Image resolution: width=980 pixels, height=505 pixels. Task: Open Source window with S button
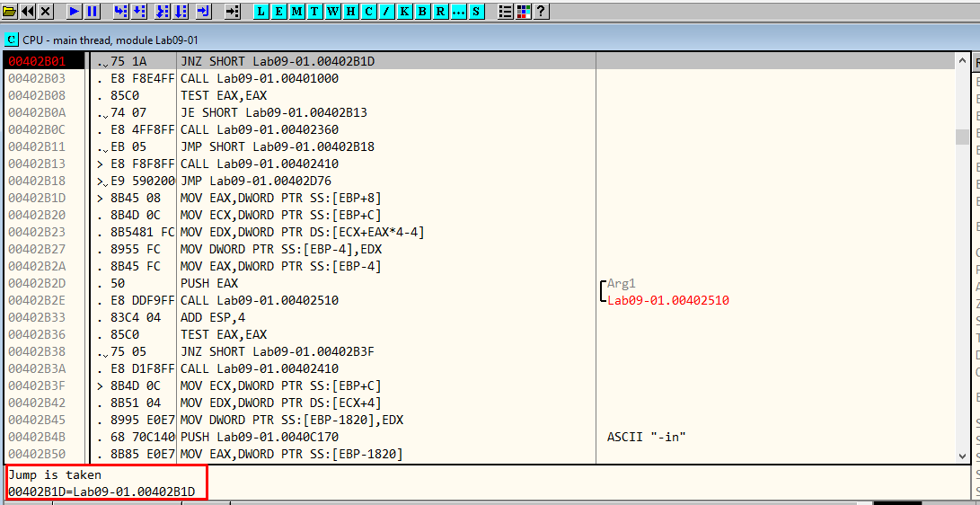point(477,11)
